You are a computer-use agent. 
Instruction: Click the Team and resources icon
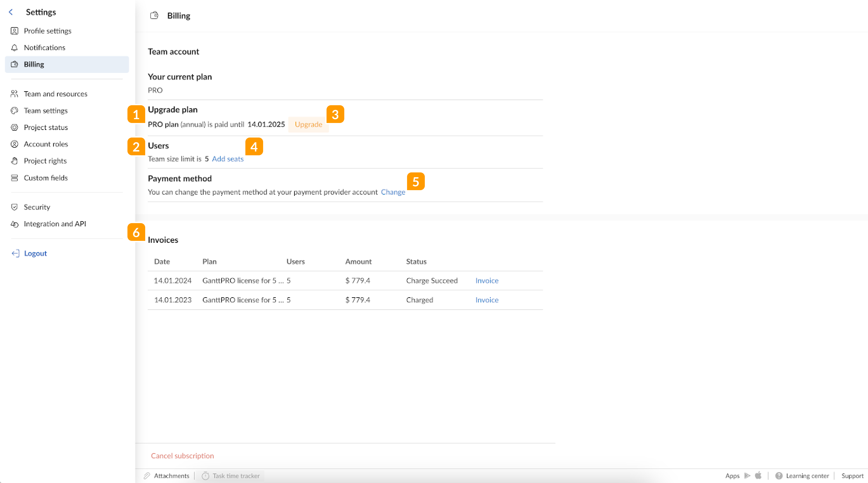(x=15, y=93)
